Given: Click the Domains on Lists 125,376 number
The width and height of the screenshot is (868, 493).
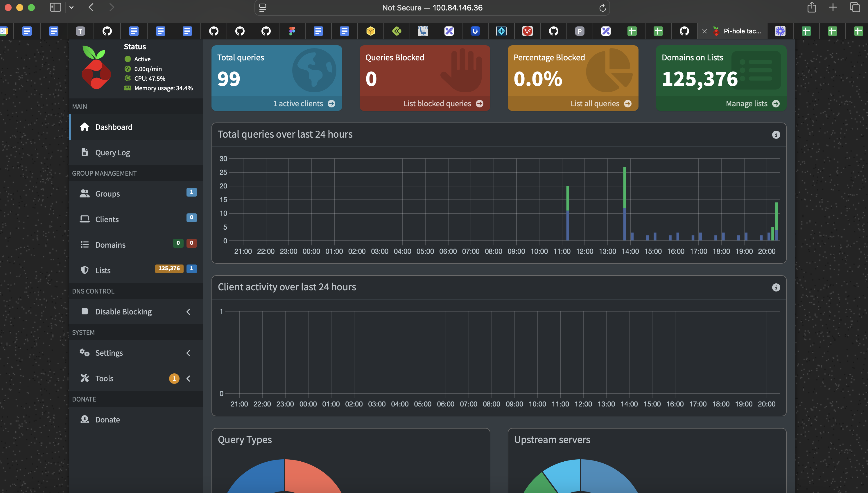Looking at the screenshot, I should (x=700, y=79).
